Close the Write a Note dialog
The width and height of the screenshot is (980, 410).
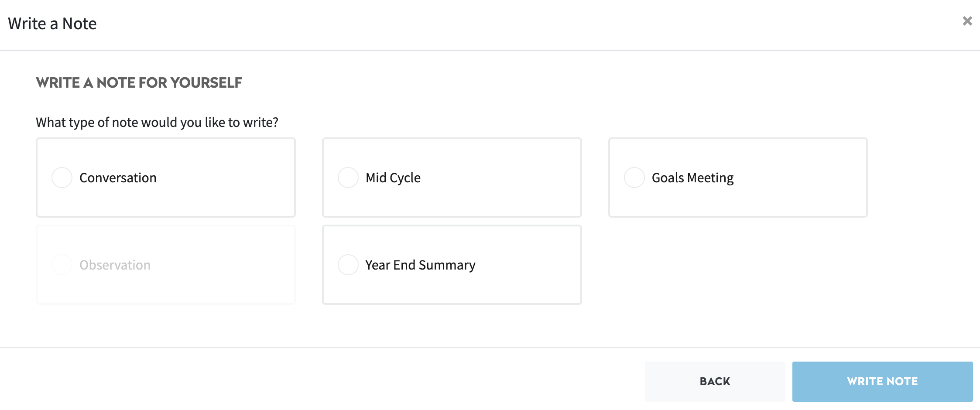[x=967, y=21]
